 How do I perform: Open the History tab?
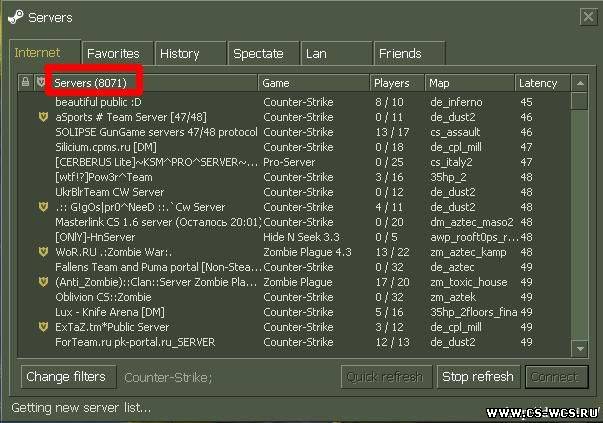[190, 53]
